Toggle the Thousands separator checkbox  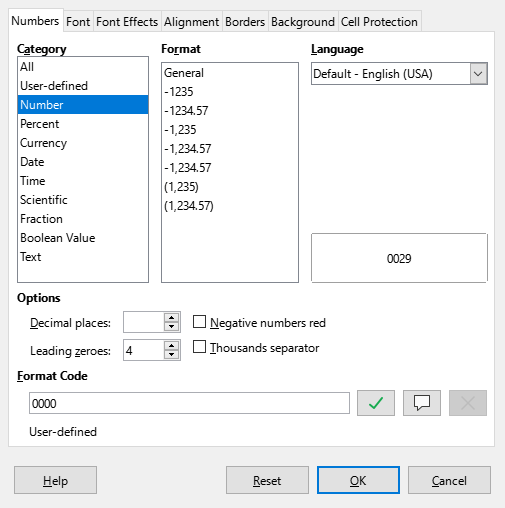[x=199, y=347]
